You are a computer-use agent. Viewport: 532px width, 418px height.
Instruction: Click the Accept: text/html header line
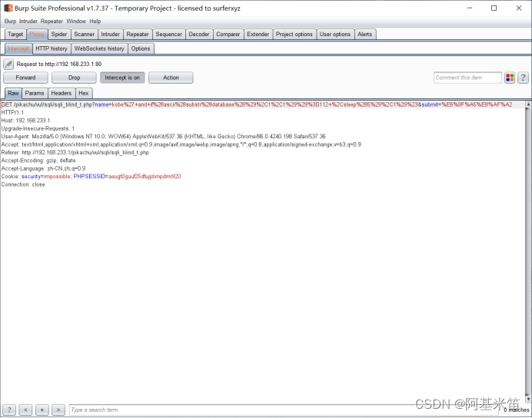181,144
